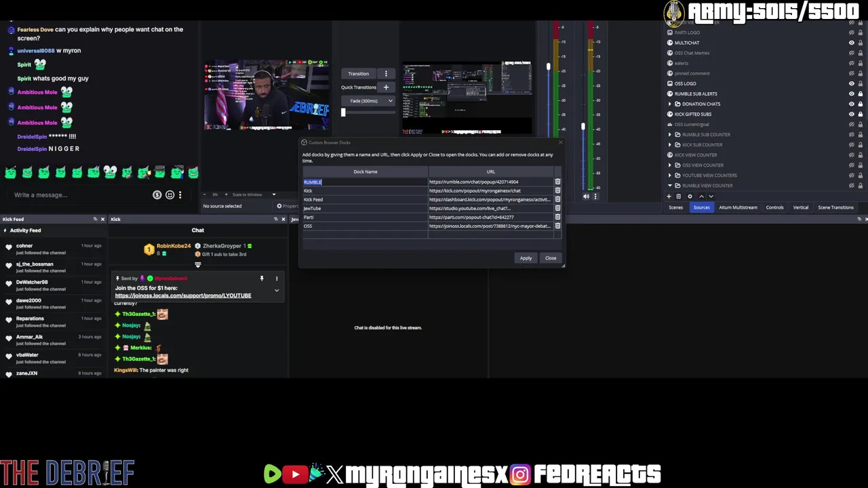Open audio mixer channel three-dot menu
Image resolution: width=868 pixels, height=488 pixels.
[x=595, y=197]
